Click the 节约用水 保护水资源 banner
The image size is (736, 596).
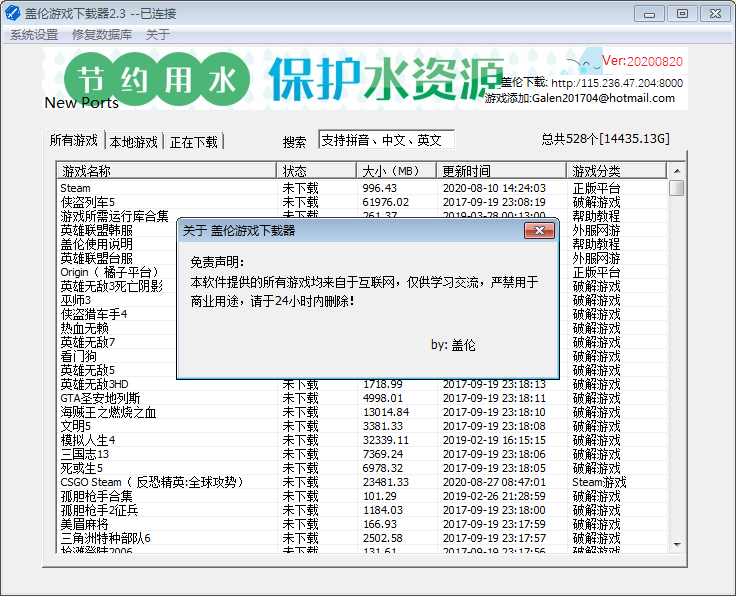tap(365, 78)
